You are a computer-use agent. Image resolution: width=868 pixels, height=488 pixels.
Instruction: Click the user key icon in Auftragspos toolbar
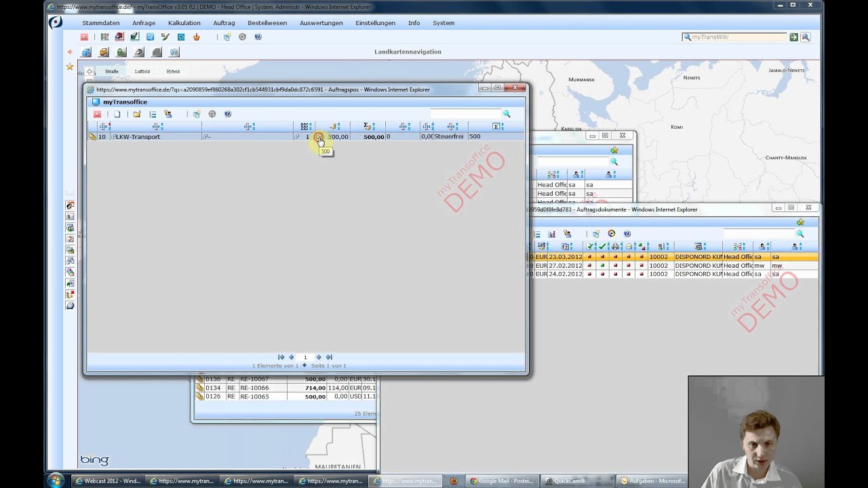(x=168, y=114)
